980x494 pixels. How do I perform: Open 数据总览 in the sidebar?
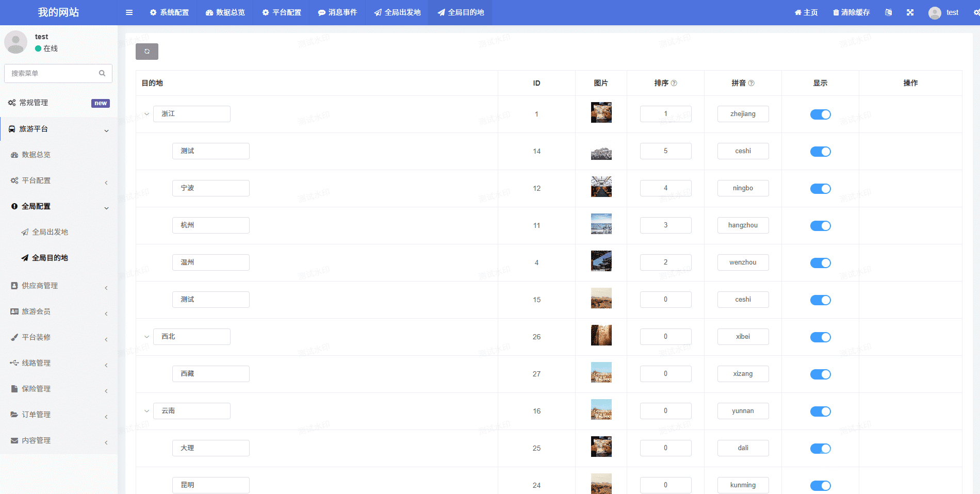[x=36, y=155]
